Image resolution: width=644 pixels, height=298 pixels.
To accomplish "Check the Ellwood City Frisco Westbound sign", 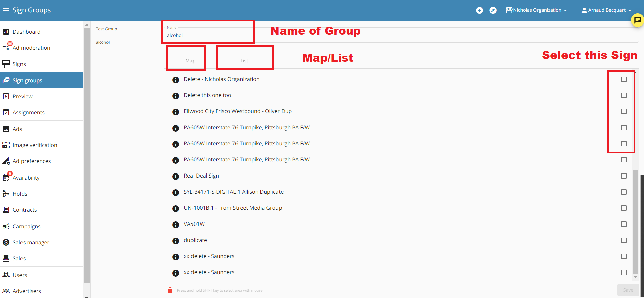I will [x=624, y=111].
